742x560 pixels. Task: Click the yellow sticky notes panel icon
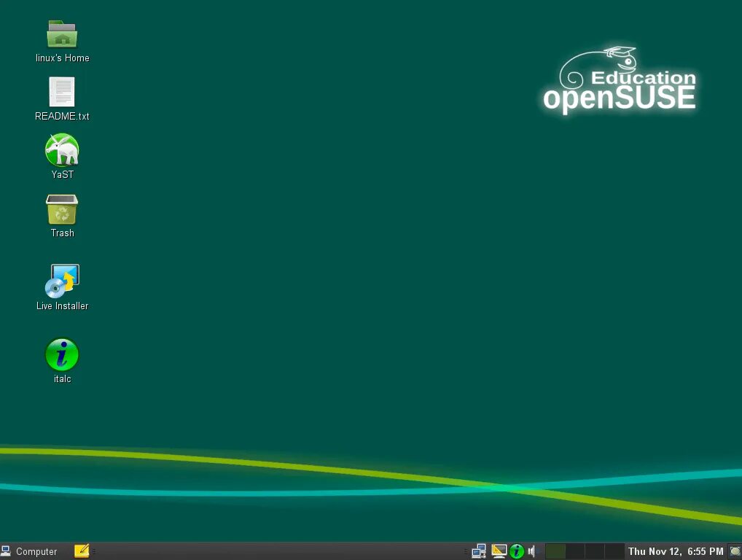click(x=82, y=551)
